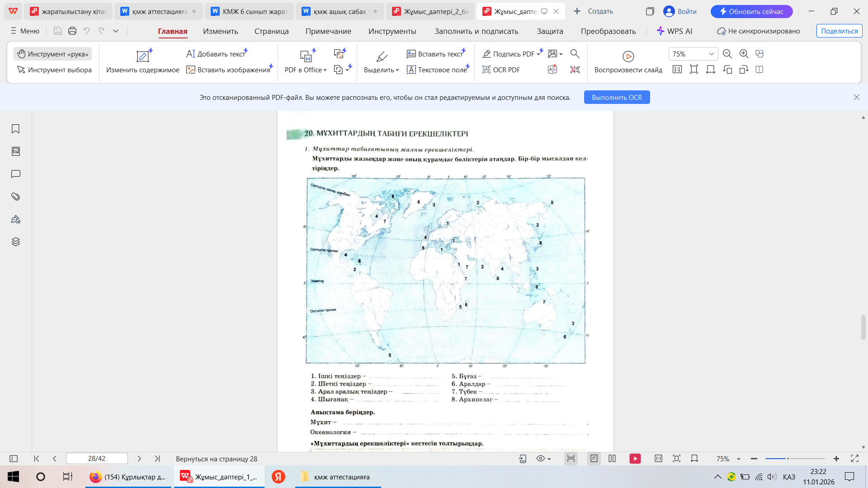Open the Bookmarks sidebar panel
This screenshot has height=488, width=868.
point(15,129)
